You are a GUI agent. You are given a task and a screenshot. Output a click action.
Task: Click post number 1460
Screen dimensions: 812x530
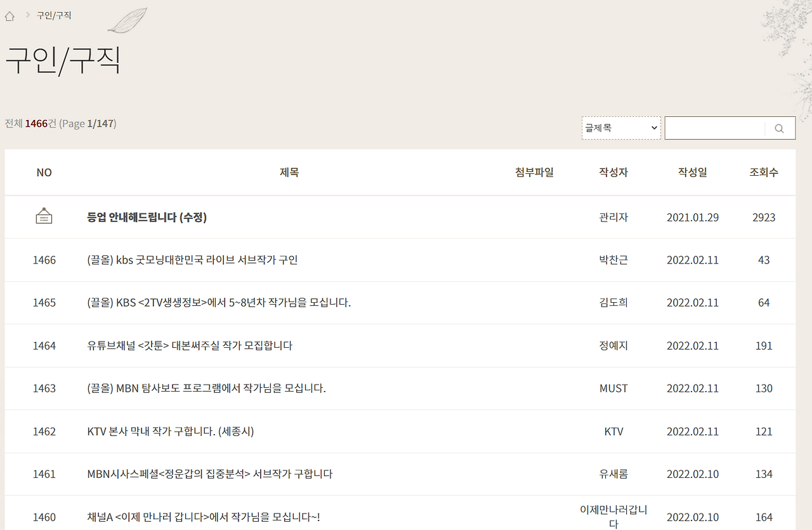[44, 517]
